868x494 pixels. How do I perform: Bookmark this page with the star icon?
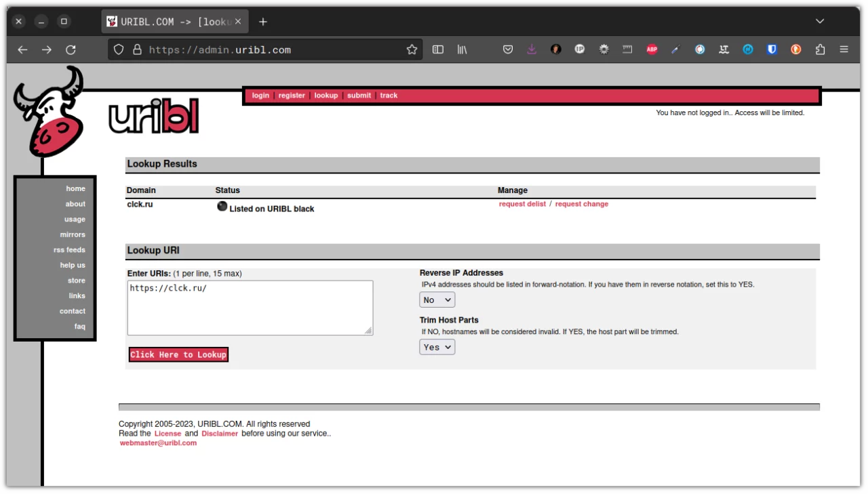click(x=412, y=49)
